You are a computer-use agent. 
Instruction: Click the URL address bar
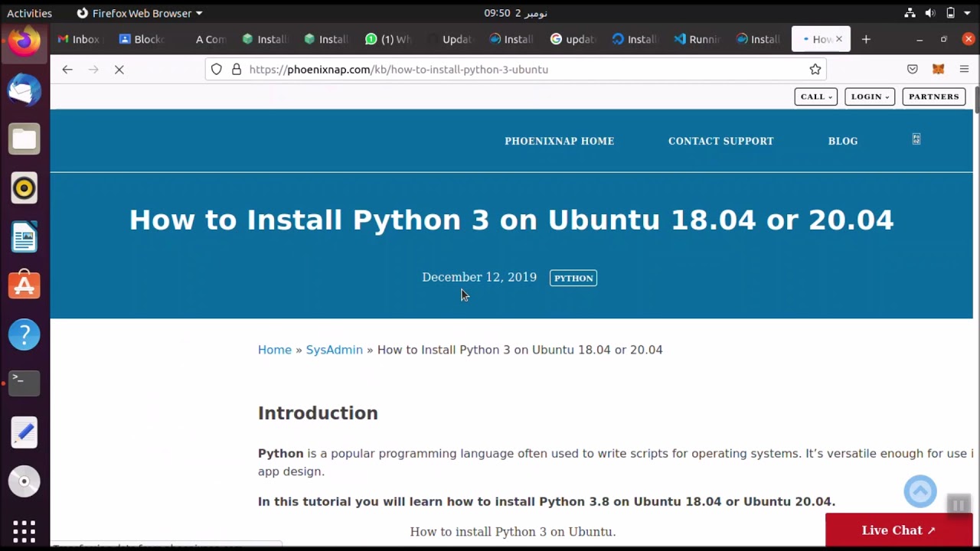(x=521, y=70)
